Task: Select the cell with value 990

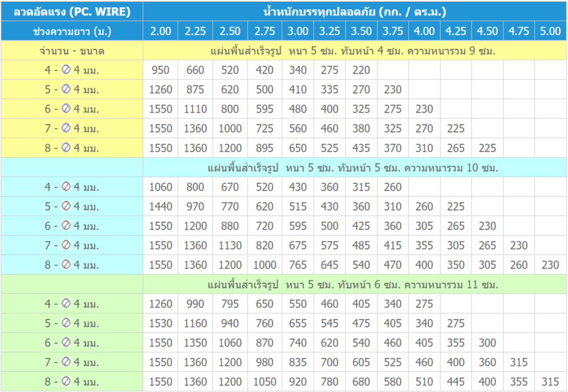Action: point(195,304)
